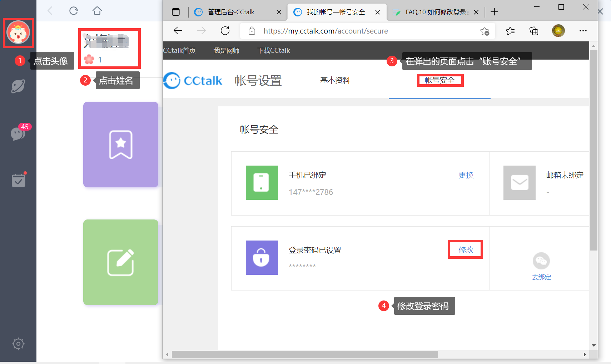Click the blurred username in CCtalk panel

tap(106, 41)
